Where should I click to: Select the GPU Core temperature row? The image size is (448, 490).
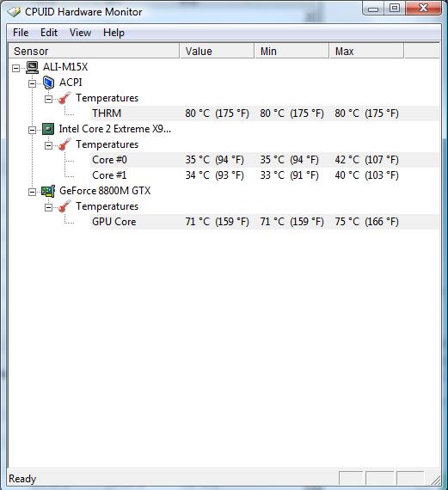click(x=265, y=222)
